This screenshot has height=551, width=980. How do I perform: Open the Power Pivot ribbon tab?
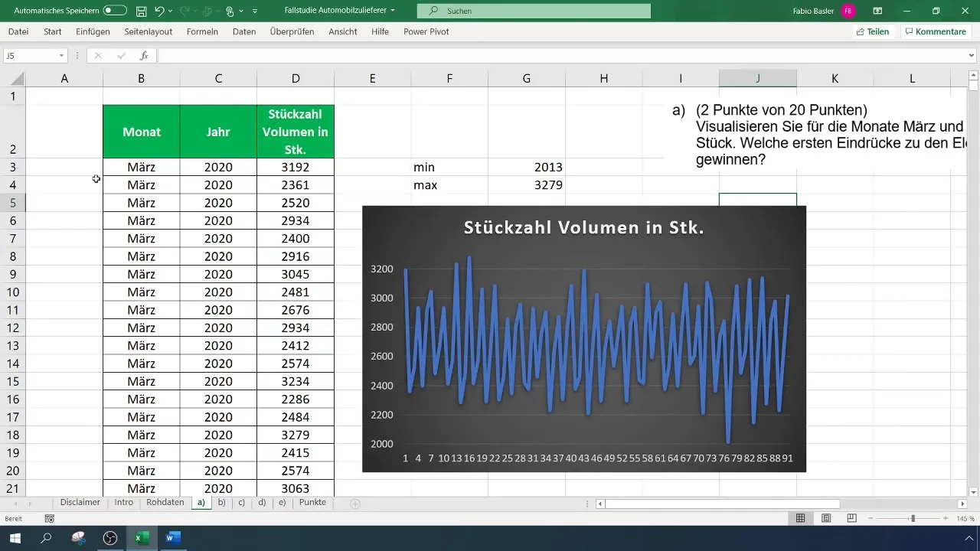click(x=426, y=31)
